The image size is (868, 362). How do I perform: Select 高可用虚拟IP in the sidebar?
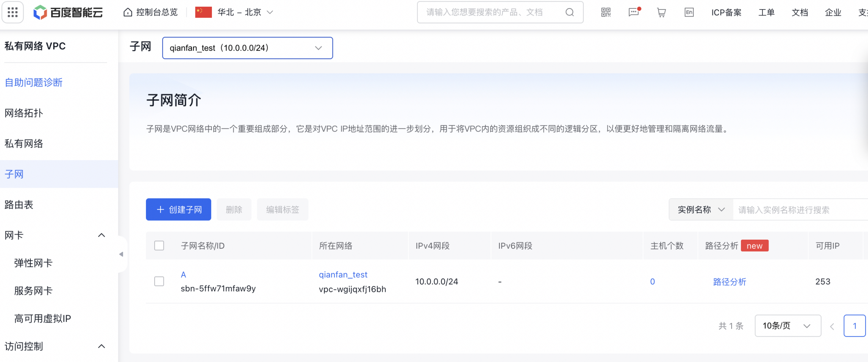coord(43,318)
